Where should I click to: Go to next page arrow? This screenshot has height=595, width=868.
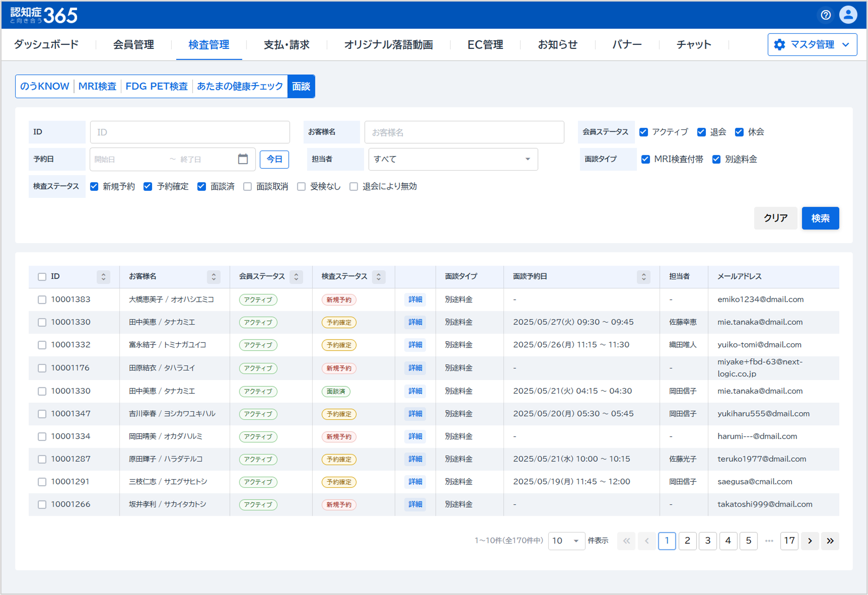pos(809,541)
